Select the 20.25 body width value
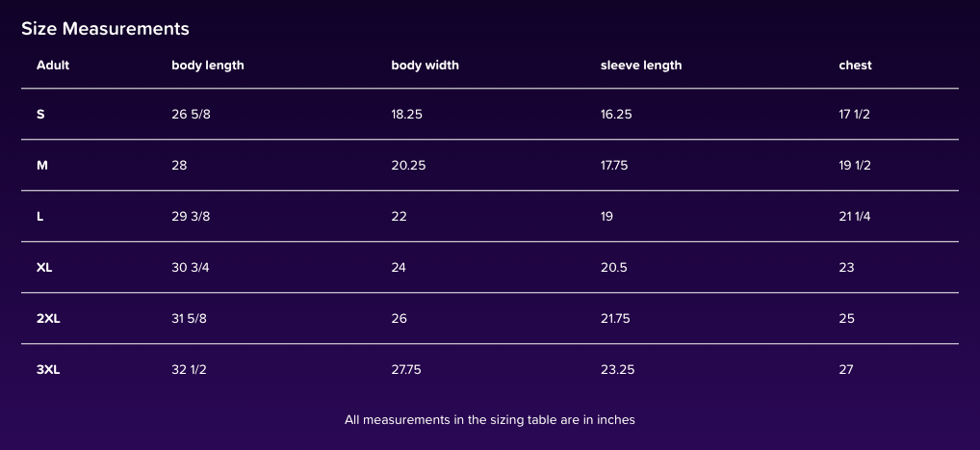 click(x=408, y=165)
